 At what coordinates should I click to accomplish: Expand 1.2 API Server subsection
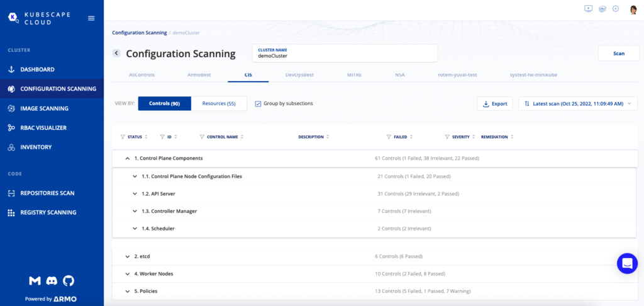point(135,194)
